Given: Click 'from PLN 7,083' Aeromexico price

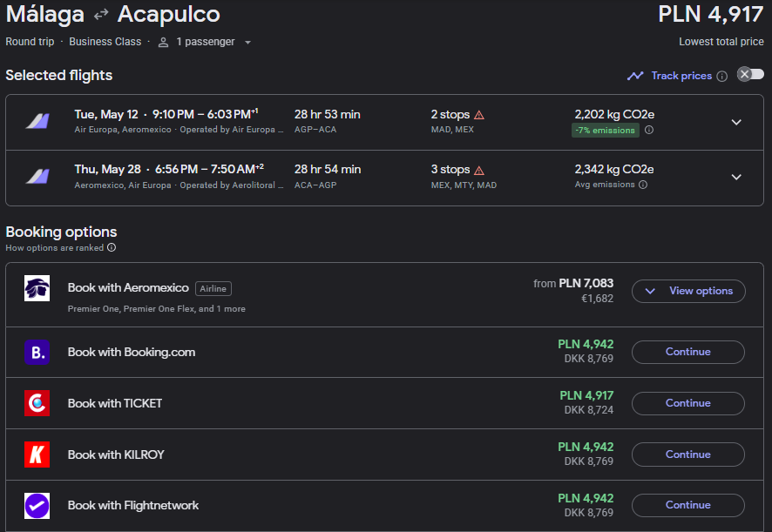Looking at the screenshot, I should coord(573,284).
